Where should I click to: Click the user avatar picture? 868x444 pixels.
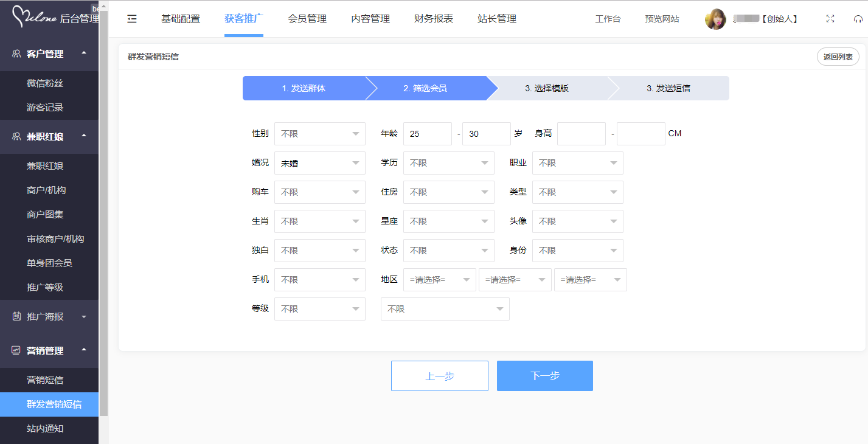715,19
